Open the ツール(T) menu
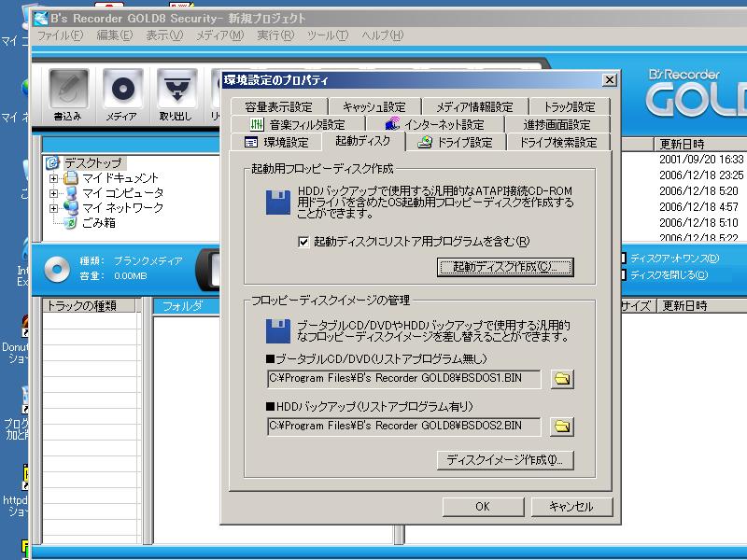The image size is (747, 560). (328, 35)
